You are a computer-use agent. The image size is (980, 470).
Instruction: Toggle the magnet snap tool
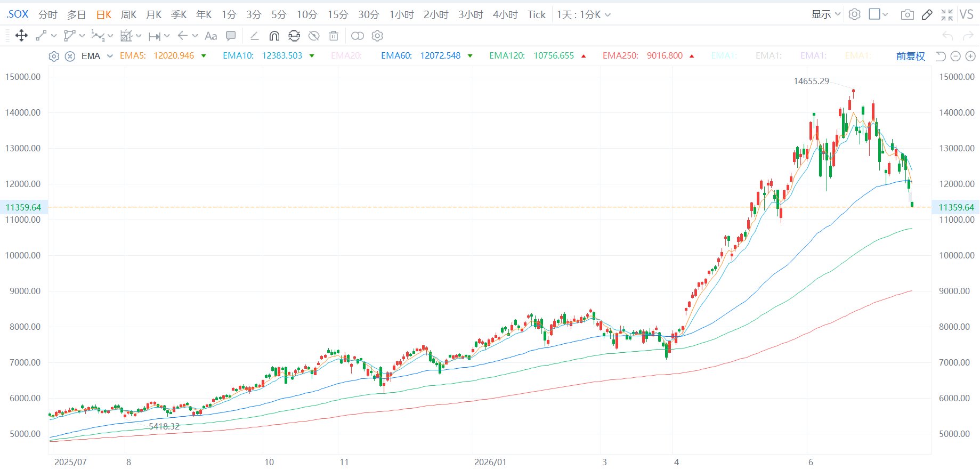274,36
